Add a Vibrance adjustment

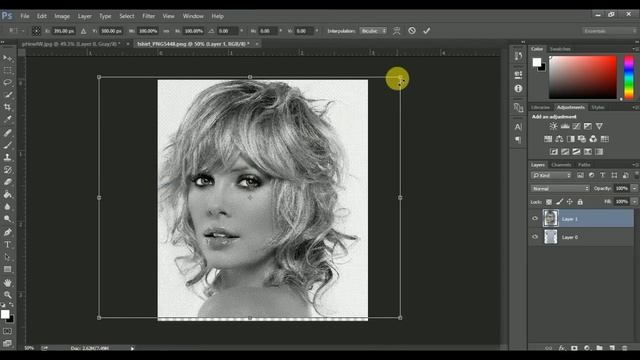click(599, 126)
